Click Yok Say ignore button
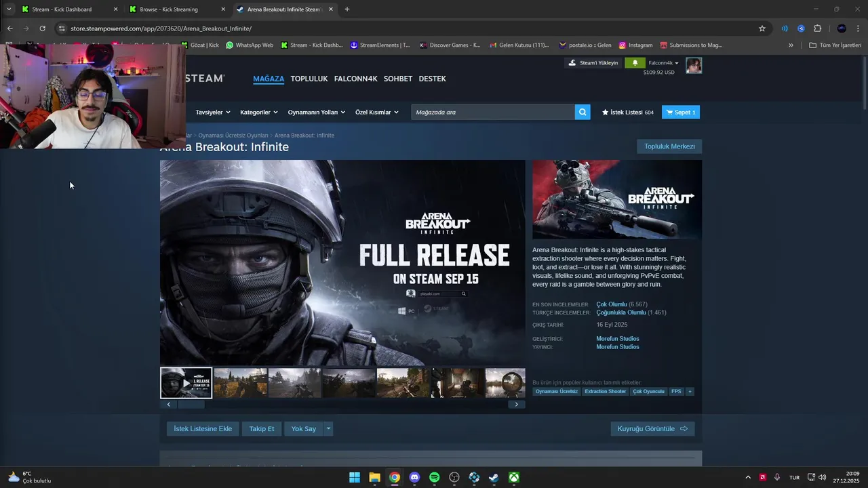This screenshot has height=488, width=868. pyautogui.click(x=304, y=428)
